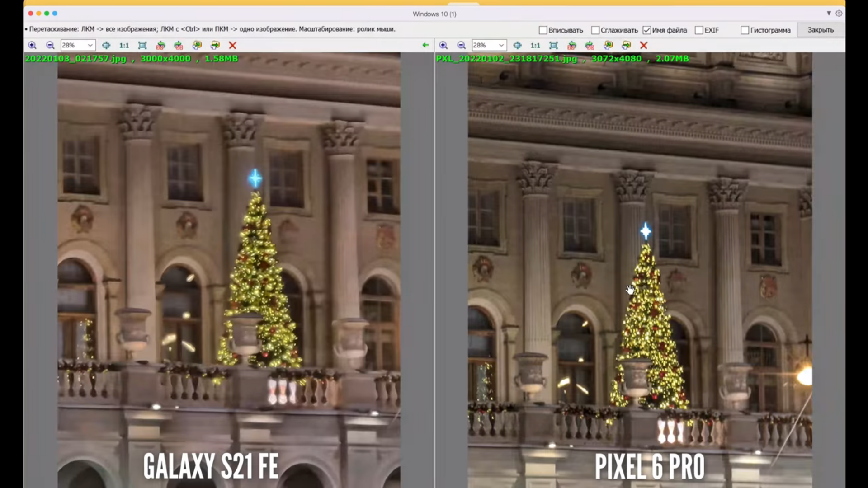Enable the EXIF checkbox
Image resolution: width=868 pixels, height=488 pixels.
(699, 30)
